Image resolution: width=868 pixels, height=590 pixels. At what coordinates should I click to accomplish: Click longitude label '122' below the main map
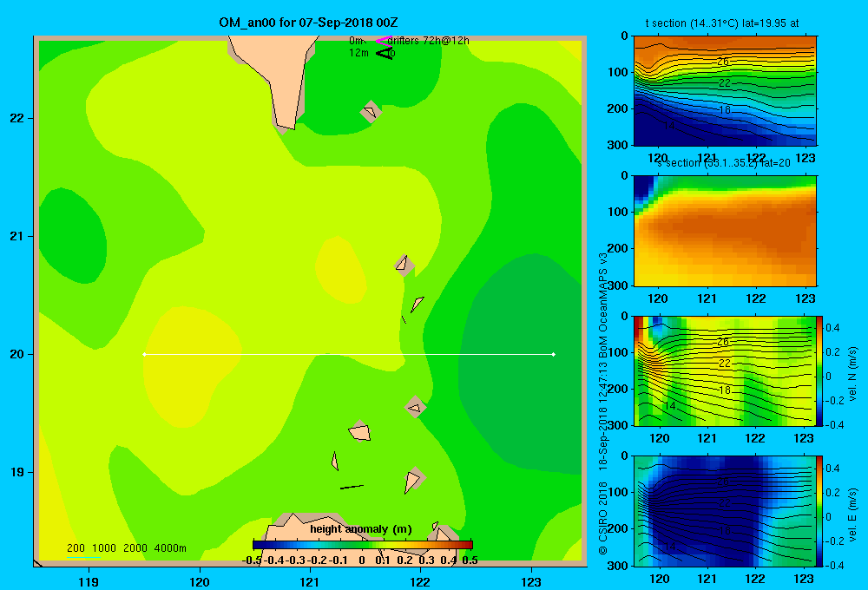(x=420, y=581)
